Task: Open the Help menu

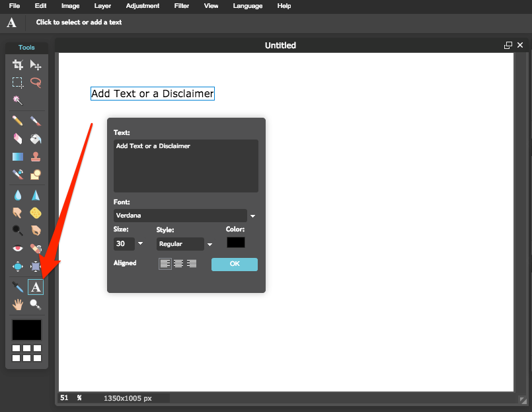Action: pos(284,6)
